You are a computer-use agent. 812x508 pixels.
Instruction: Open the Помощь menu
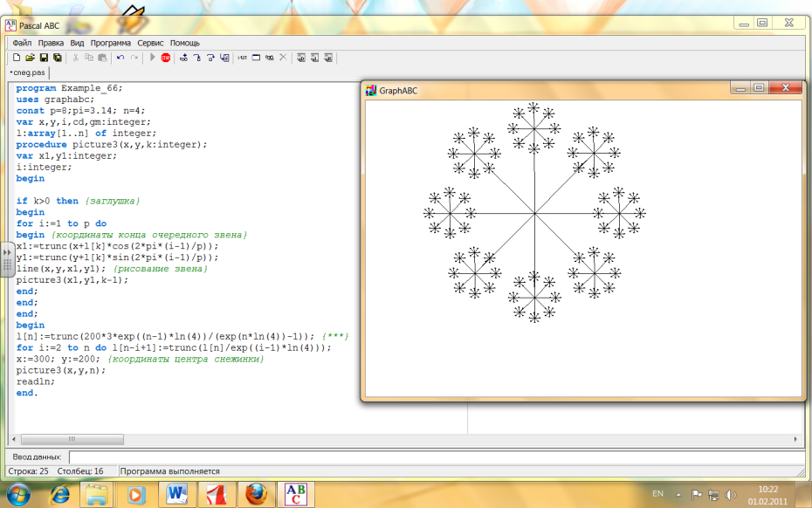pyautogui.click(x=184, y=43)
